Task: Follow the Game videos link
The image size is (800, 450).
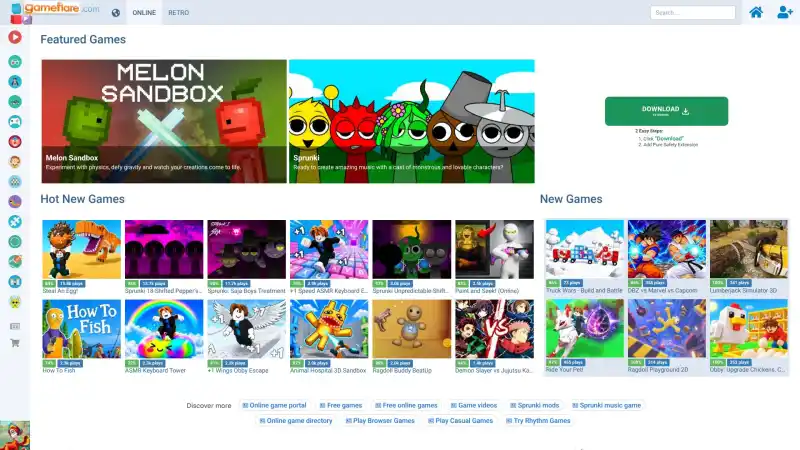Action: pos(474,405)
